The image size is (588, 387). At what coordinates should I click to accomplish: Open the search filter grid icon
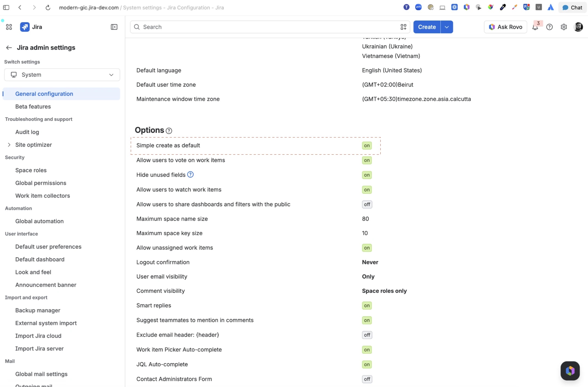pos(403,27)
